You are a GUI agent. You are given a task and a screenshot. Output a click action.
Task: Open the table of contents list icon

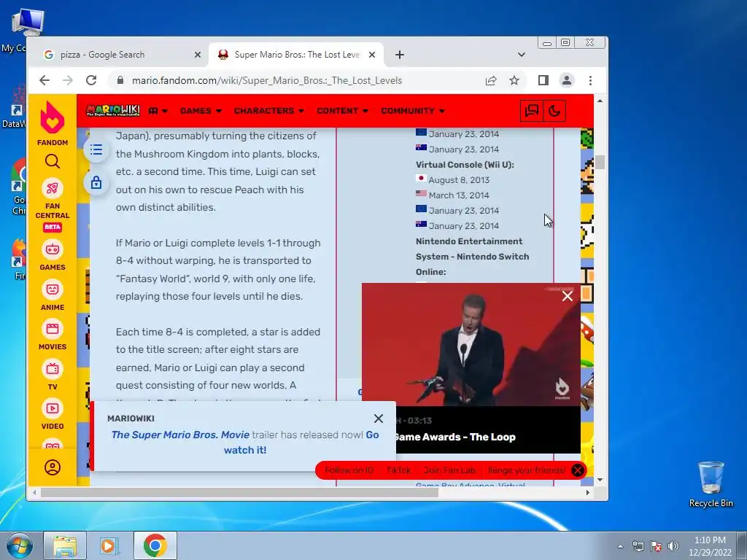click(x=96, y=150)
